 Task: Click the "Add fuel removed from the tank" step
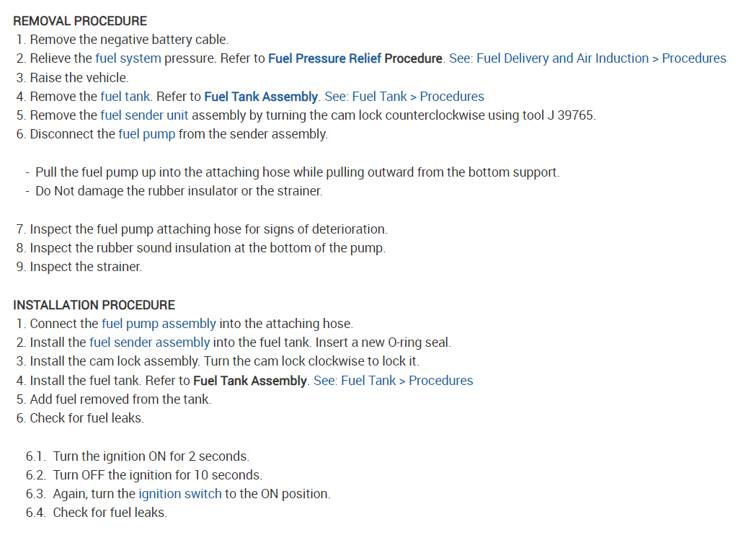[x=120, y=399]
